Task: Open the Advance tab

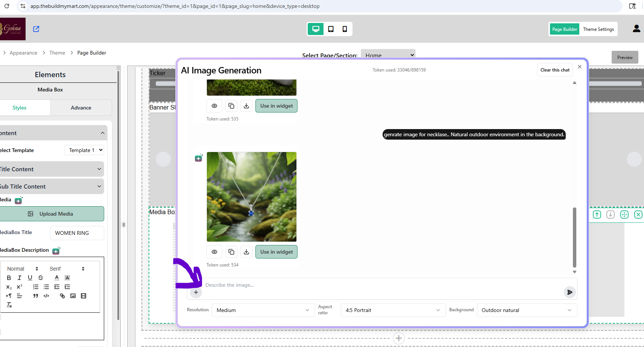Action: pos(81,108)
